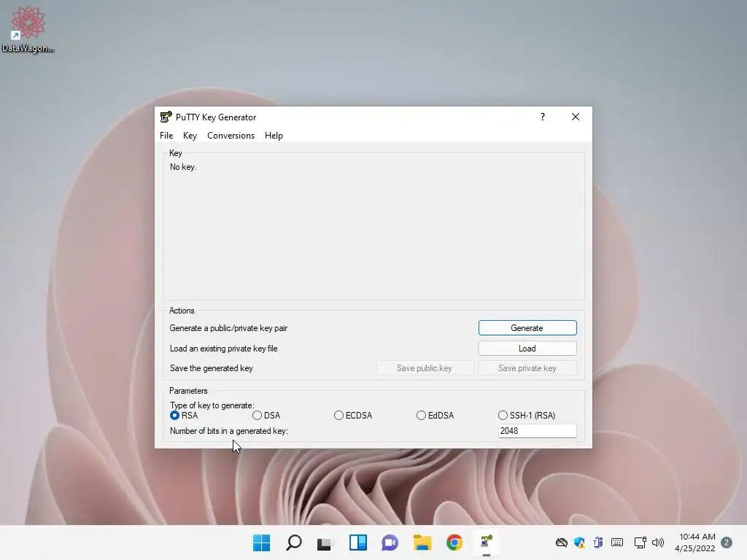Open the touch keyboard tray icon

617,542
